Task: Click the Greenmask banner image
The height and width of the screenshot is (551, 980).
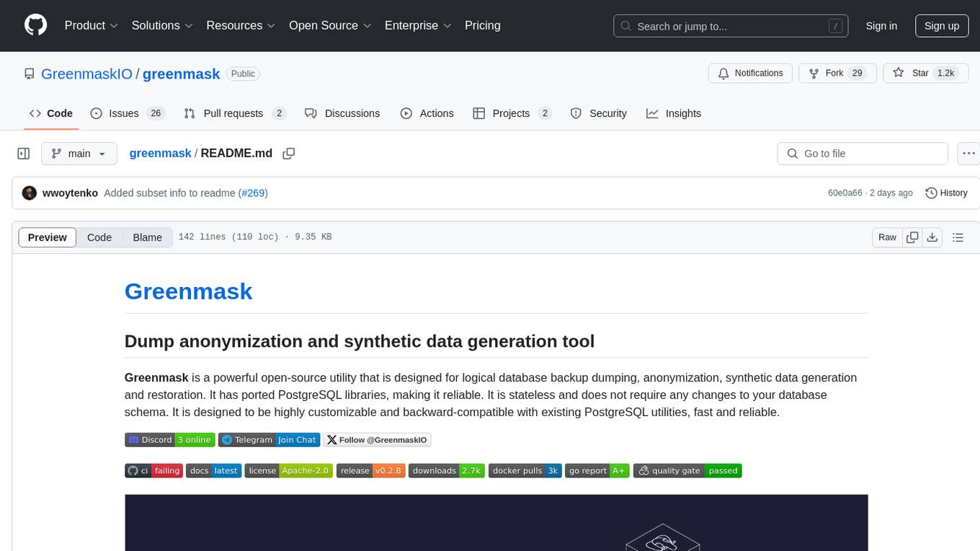Action: (x=496, y=522)
